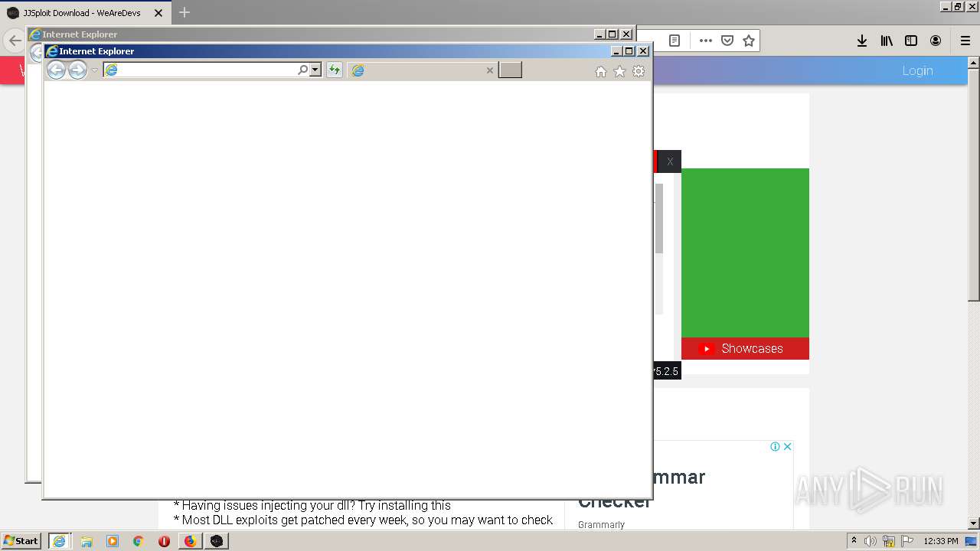Close the JJSploit Download Firefox tab

pos(158,13)
